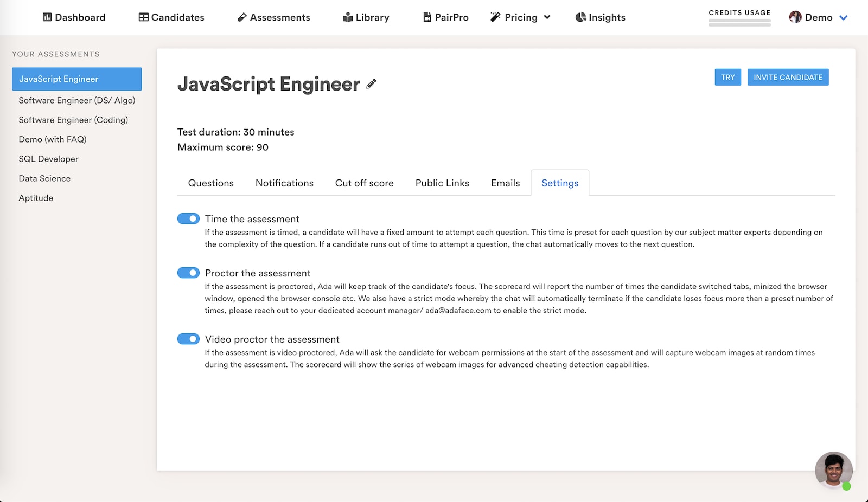Click the PairPro document icon
This screenshot has height=502, width=868.
click(427, 17)
